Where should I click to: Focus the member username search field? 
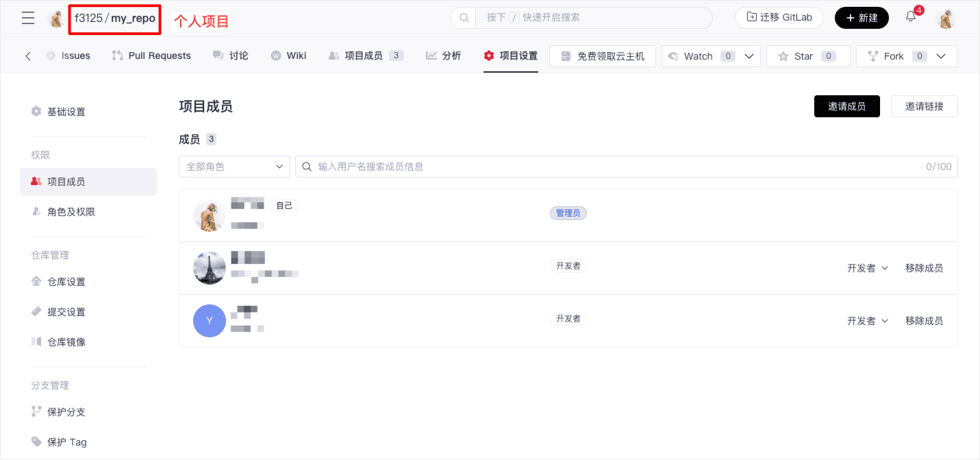(x=616, y=167)
